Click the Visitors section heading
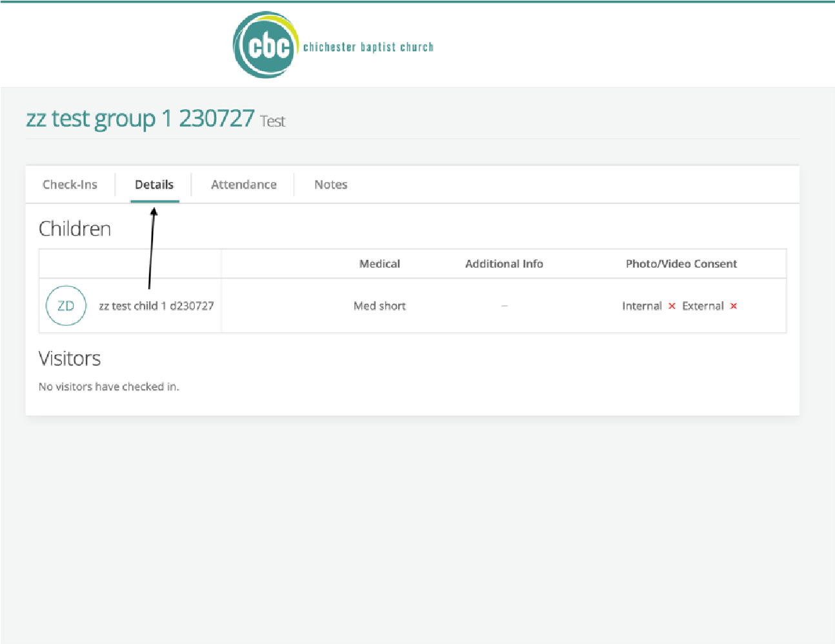Screen dimensions: 835x644 click(70, 359)
